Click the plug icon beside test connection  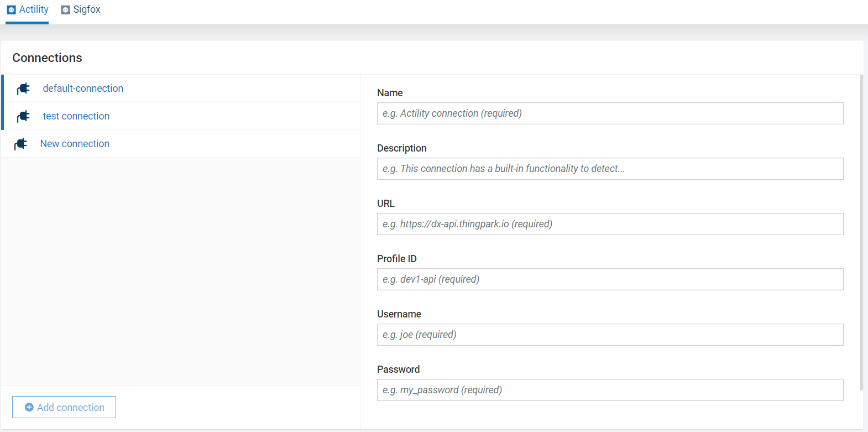[x=23, y=116]
